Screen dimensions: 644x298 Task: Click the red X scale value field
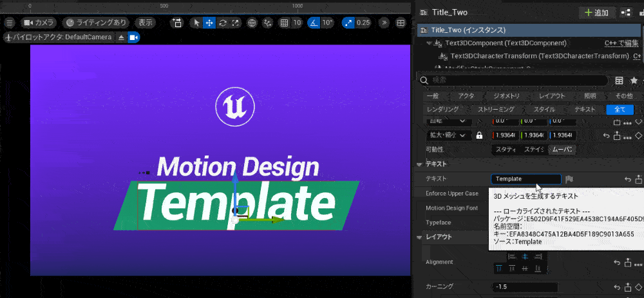506,135
